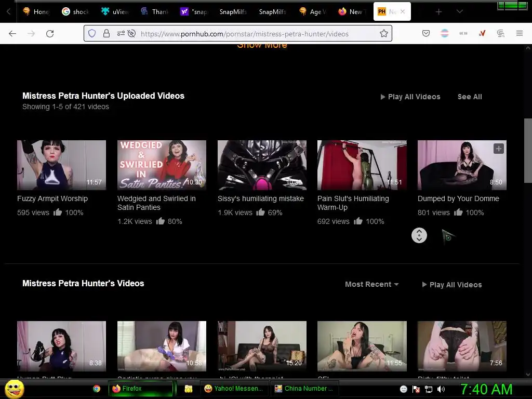
Task: Open the smiley face start button
Action: (14, 389)
